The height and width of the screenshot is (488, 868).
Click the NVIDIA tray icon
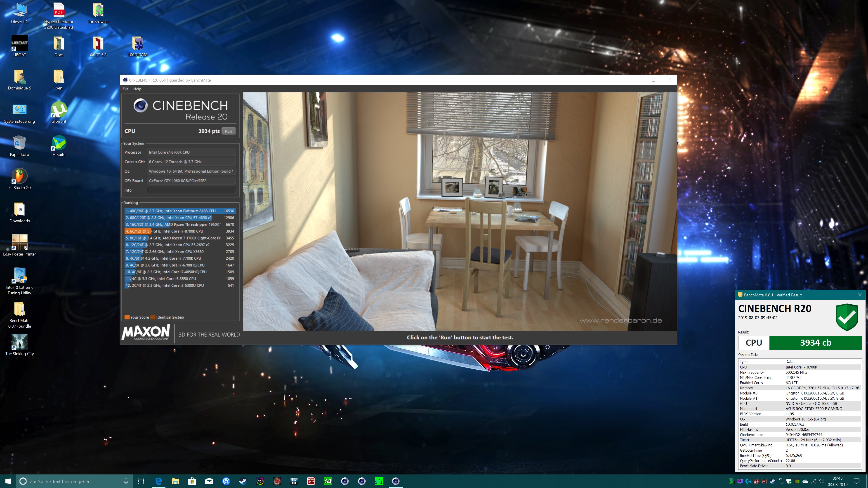coord(797,481)
